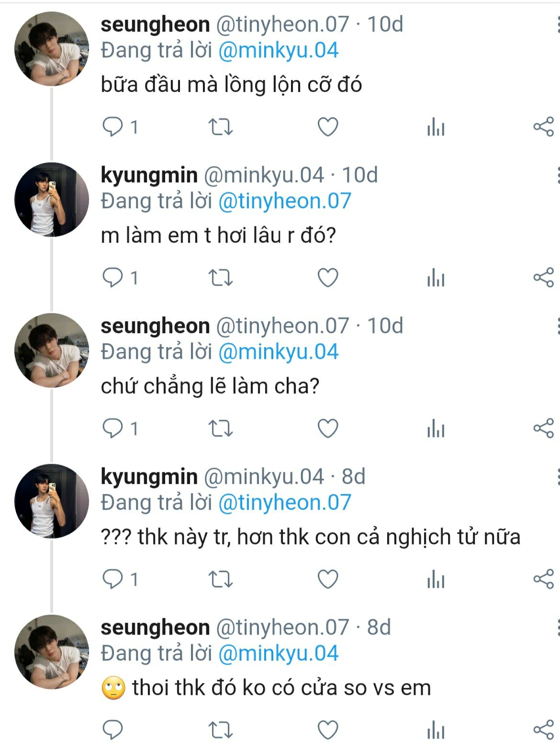Open more options on "m làm em t" reply
This screenshot has height=752, width=560.
[x=557, y=175]
